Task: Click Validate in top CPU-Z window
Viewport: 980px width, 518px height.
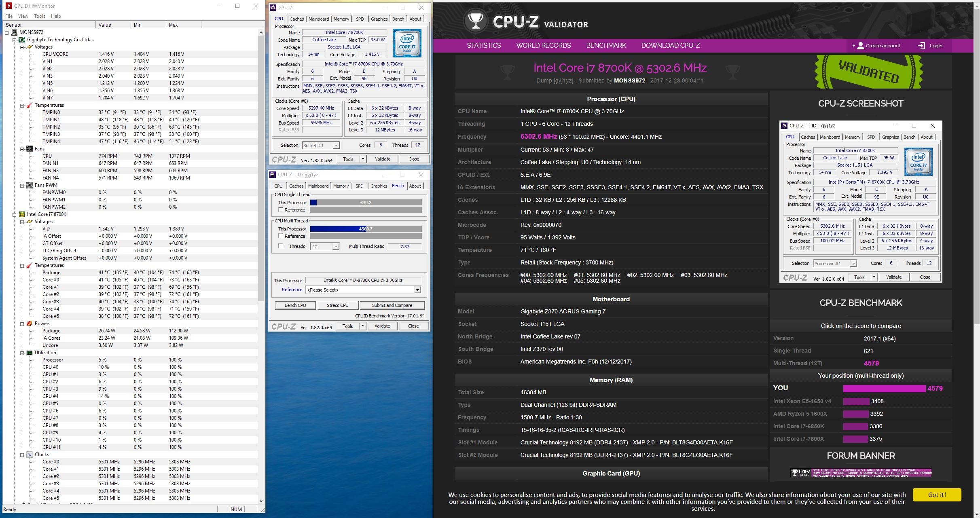Action: [x=383, y=159]
